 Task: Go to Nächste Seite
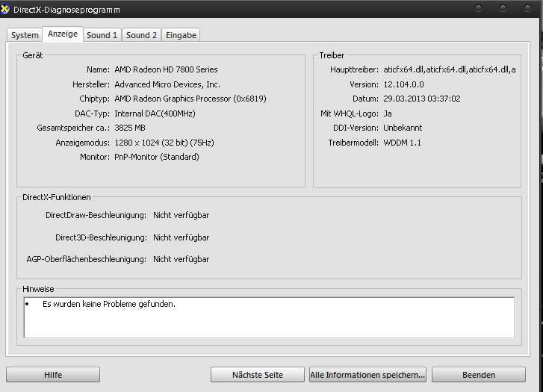[258, 375]
